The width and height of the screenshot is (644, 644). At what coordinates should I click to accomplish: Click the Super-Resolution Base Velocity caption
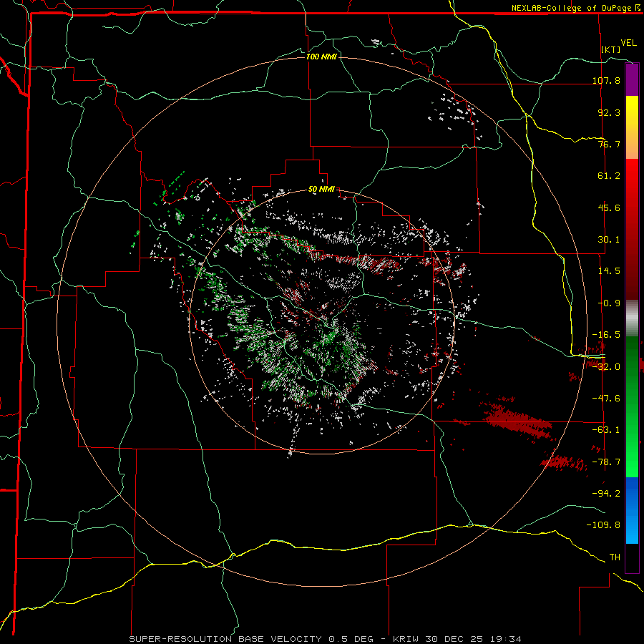(x=326, y=639)
